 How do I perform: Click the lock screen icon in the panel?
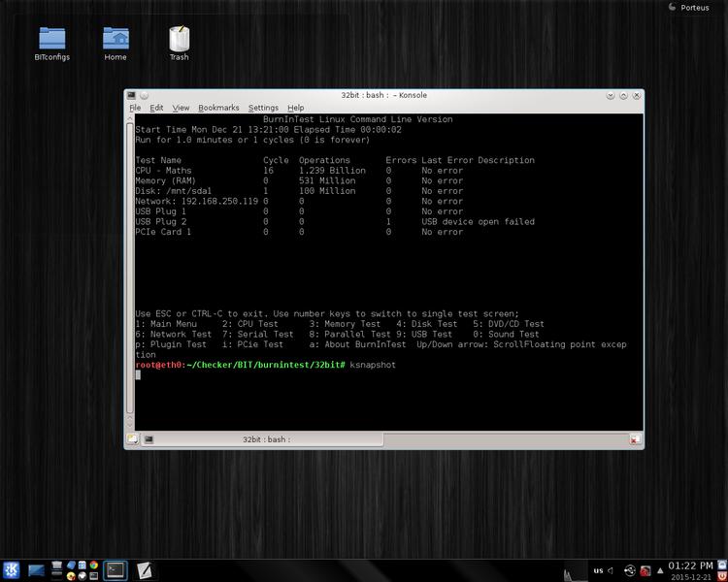coord(722,565)
